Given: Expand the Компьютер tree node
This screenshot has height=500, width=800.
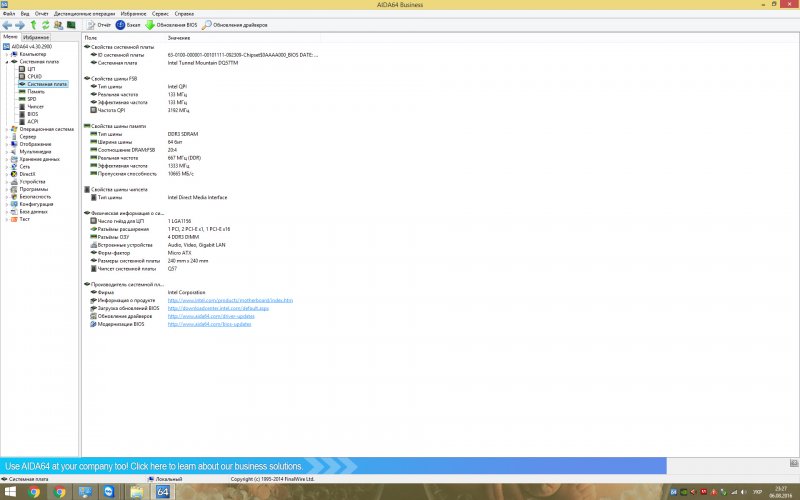Looking at the screenshot, I should pos(5,53).
